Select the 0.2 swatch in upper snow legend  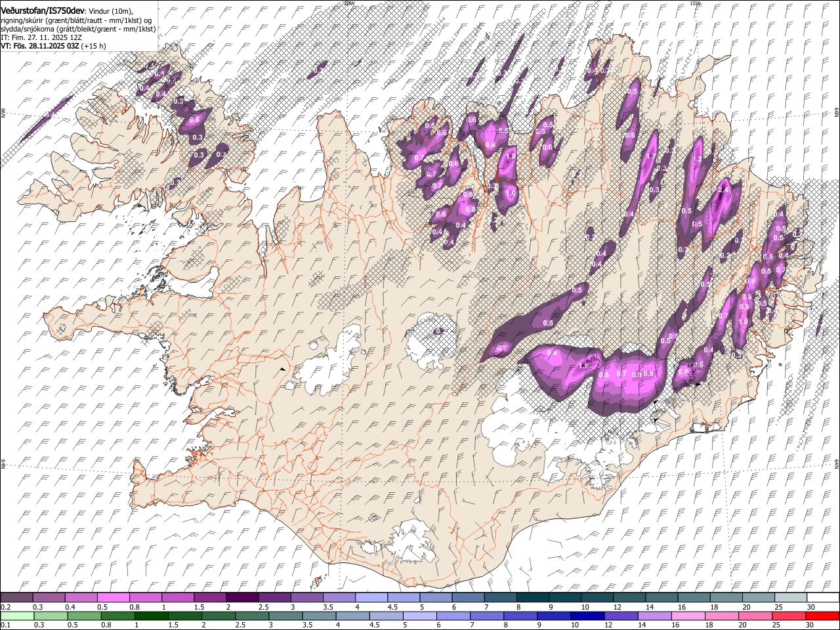[16, 598]
